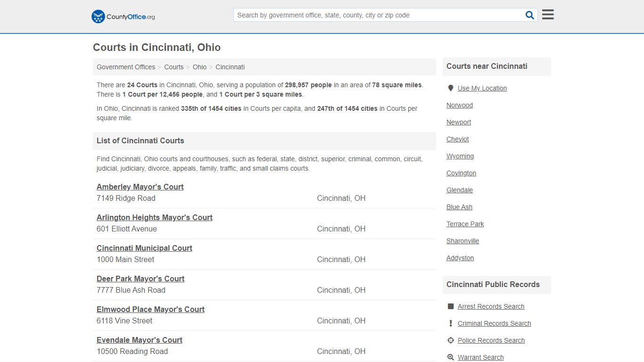Open Cincinnati Municipal Court
The width and height of the screenshot is (644, 362).
pos(144,248)
